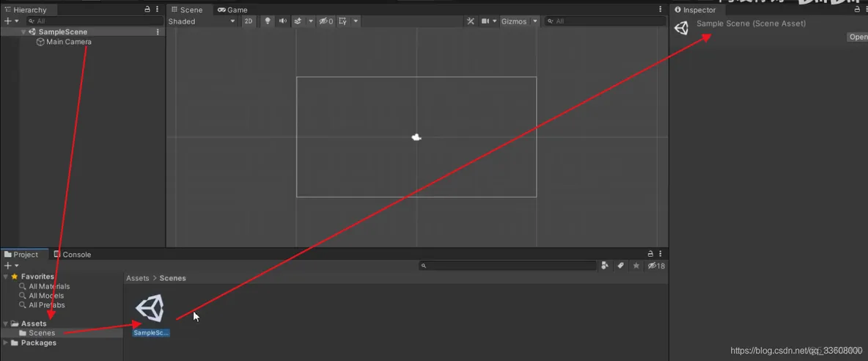The height and width of the screenshot is (361, 868).
Task: Toggle hidden objects visibility in Scene toolbar
Action: (326, 21)
